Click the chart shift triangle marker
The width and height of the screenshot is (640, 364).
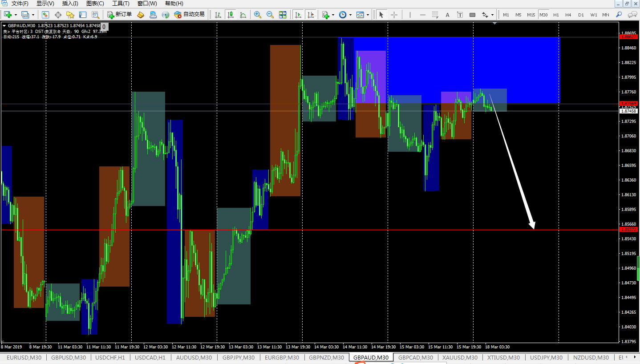(494, 23)
